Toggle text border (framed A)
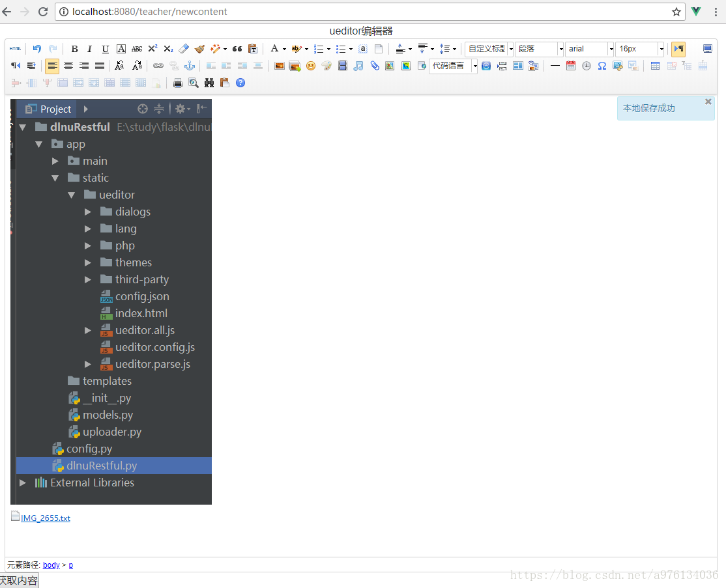This screenshot has height=588, width=726. pyautogui.click(x=121, y=49)
